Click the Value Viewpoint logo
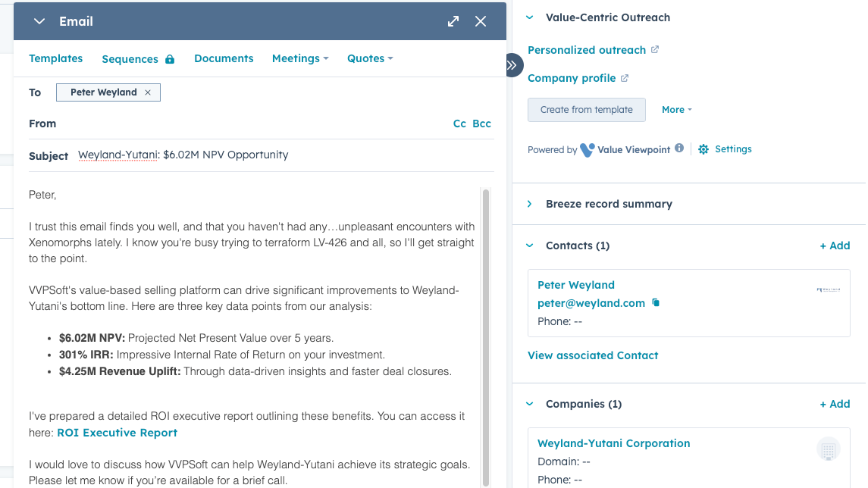Image resolution: width=868 pixels, height=488 pixels. [588, 149]
